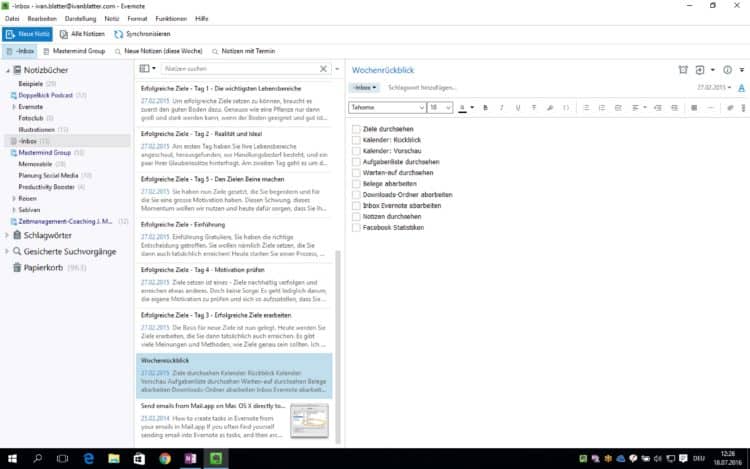Open Alle Notizen from toolbar
The height and width of the screenshot is (469, 750).
(x=82, y=34)
